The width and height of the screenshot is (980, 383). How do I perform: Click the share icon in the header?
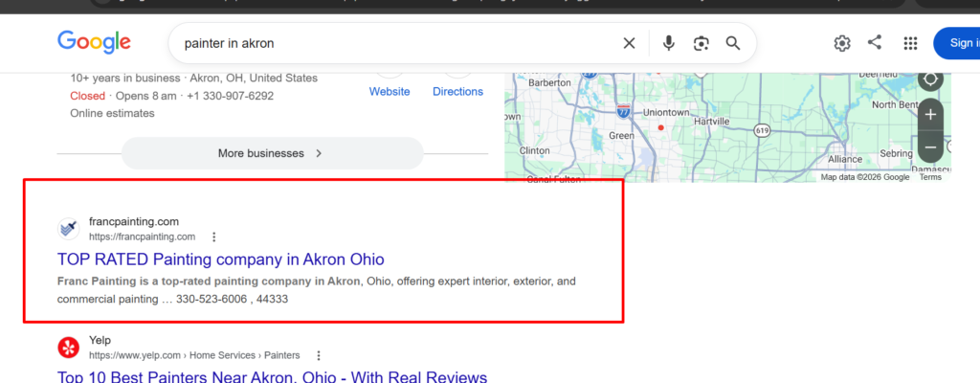point(875,42)
